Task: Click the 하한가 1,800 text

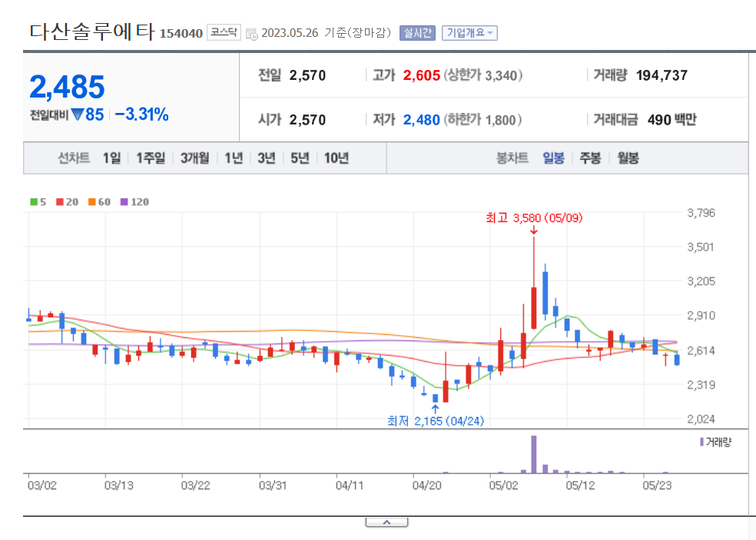Action: 482,120
